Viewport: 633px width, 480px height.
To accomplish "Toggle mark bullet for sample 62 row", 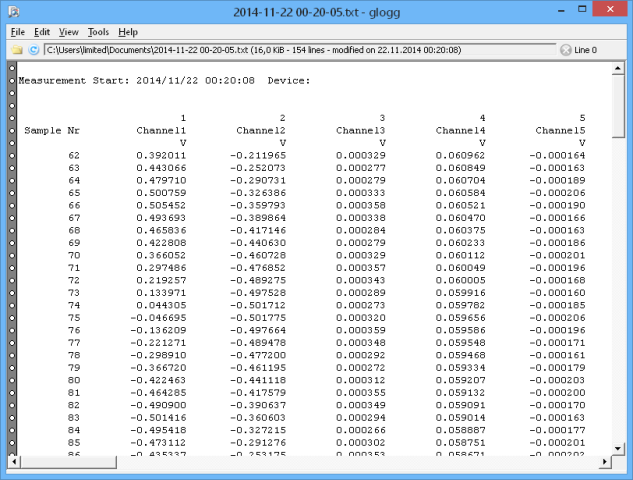I will pos(11,156).
